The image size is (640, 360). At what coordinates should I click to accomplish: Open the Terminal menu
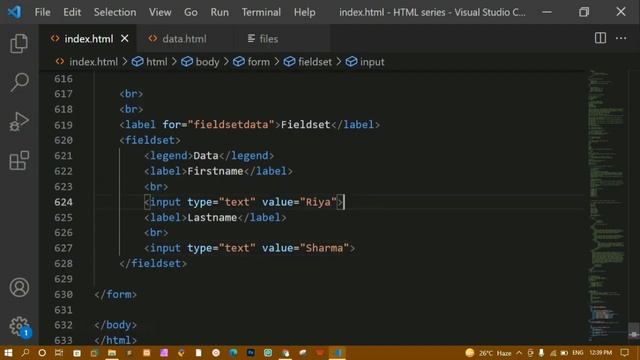(261, 12)
